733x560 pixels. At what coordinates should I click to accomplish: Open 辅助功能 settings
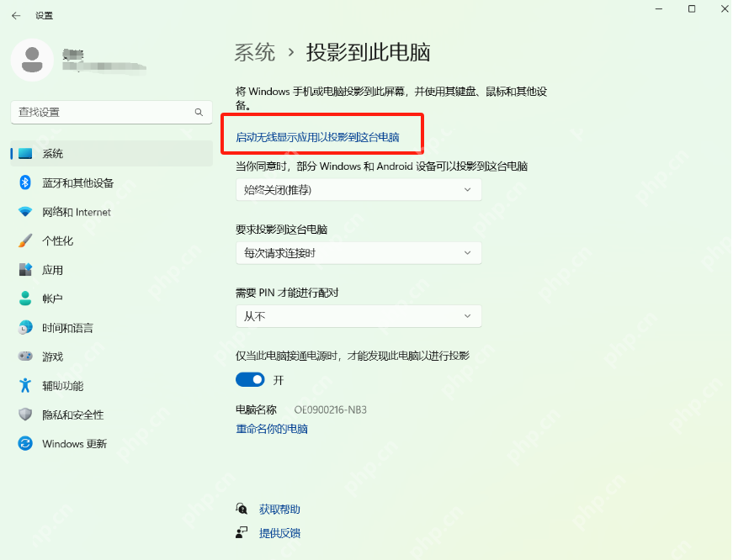tap(112, 385)
